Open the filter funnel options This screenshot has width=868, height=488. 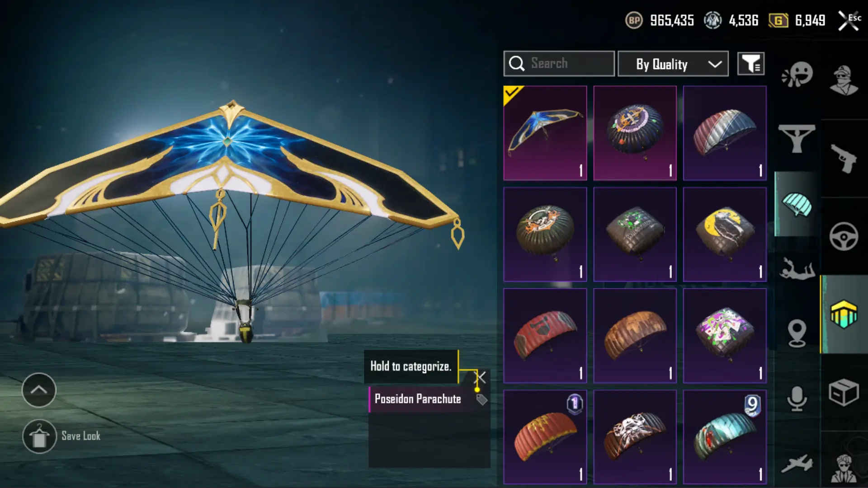tap(751, 64)
